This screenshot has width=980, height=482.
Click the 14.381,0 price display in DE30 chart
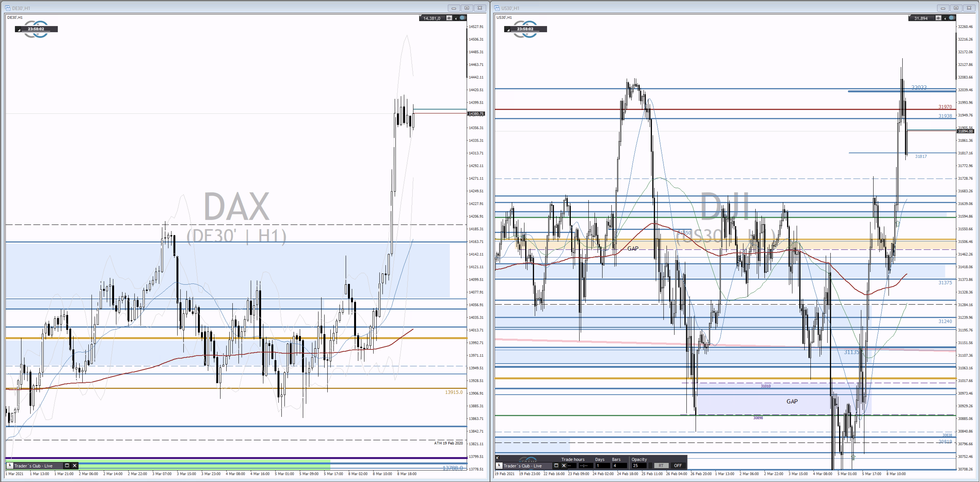pos(432,18)
